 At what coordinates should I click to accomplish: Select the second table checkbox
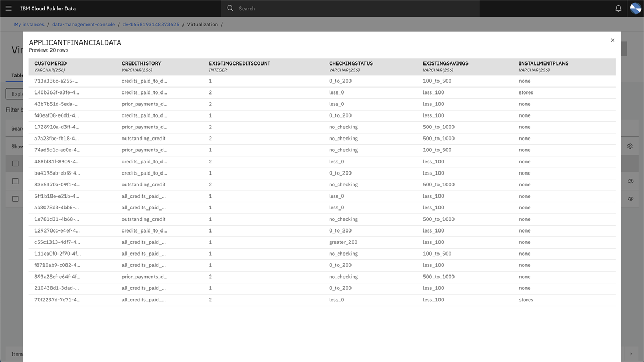[16, 181]
